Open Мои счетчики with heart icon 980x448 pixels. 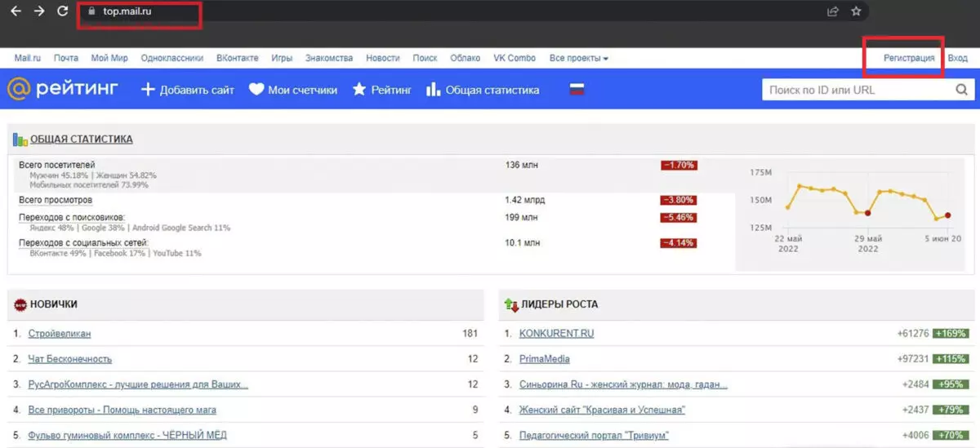(292, 90)
